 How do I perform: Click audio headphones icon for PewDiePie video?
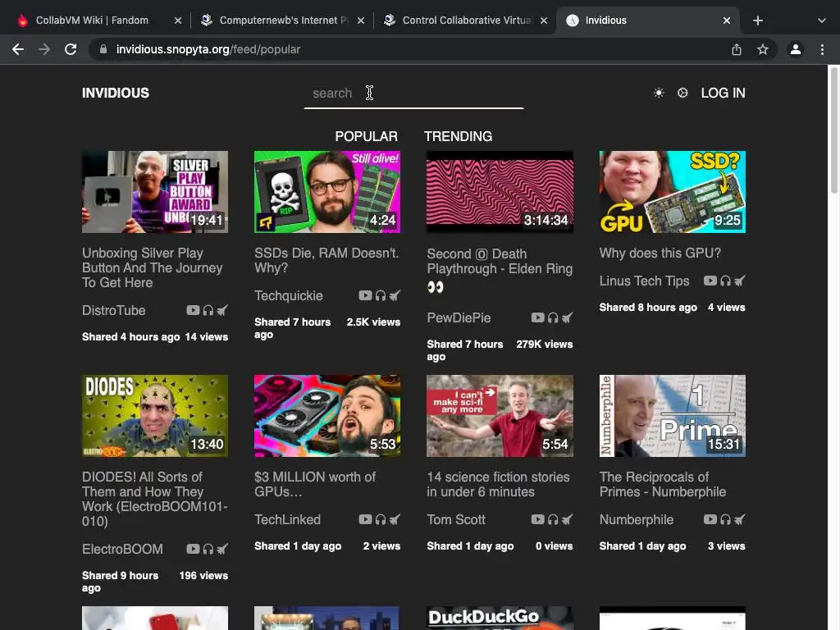point(553,317)
